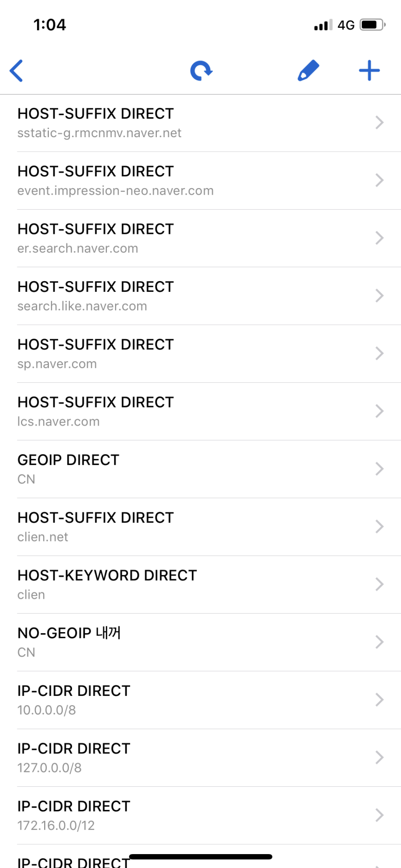401x868 pixels.
Task: Tap chevron on 127.0.0.0/8 rule row
Action: click(x=379, y=758)
